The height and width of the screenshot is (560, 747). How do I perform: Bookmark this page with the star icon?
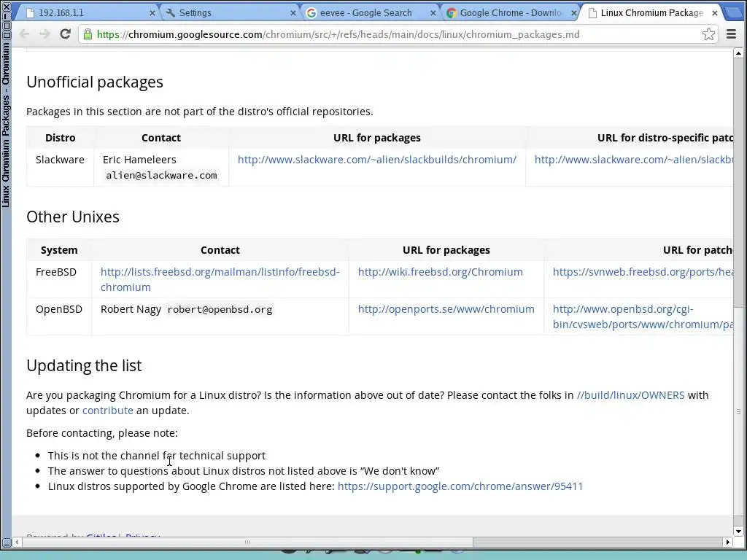point(708,34)
